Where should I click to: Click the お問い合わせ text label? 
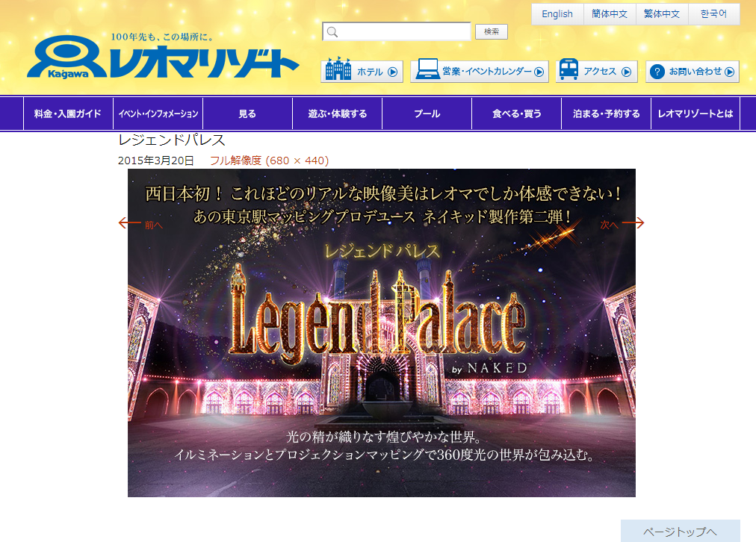pos(695,72)
